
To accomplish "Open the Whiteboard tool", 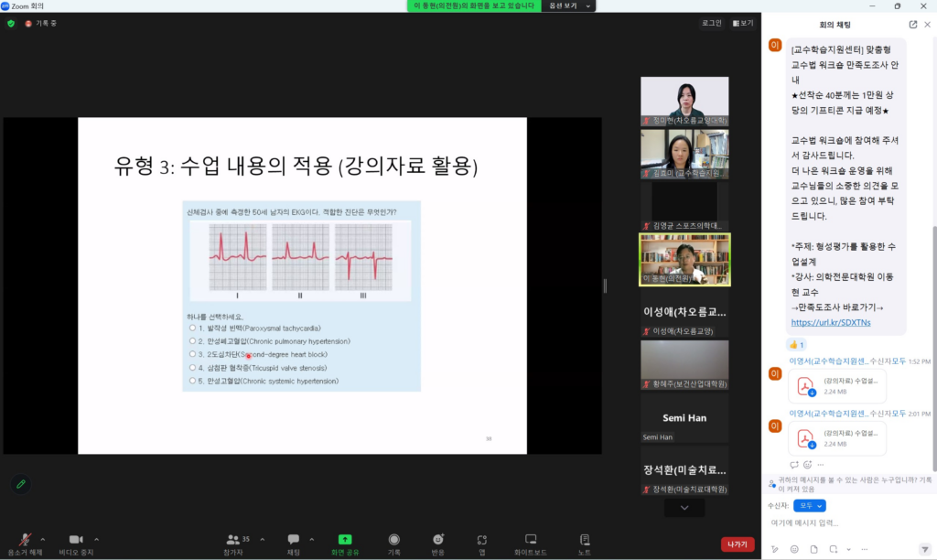I will 530,540.
